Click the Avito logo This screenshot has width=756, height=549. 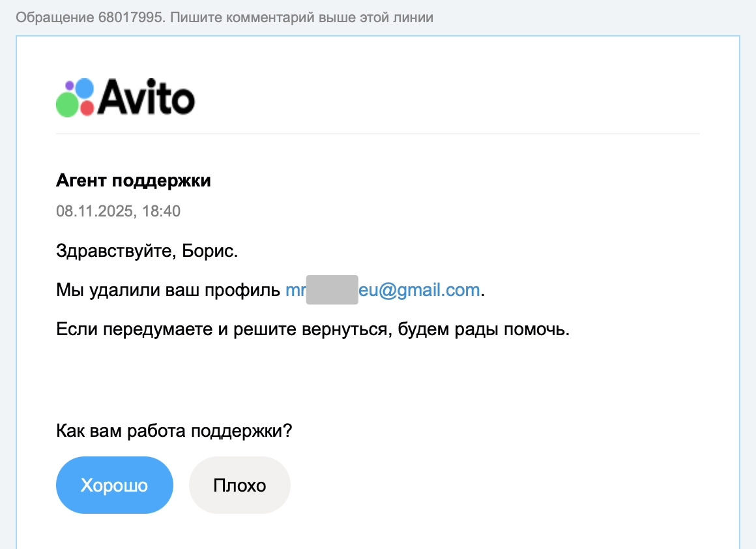(125, 98)
